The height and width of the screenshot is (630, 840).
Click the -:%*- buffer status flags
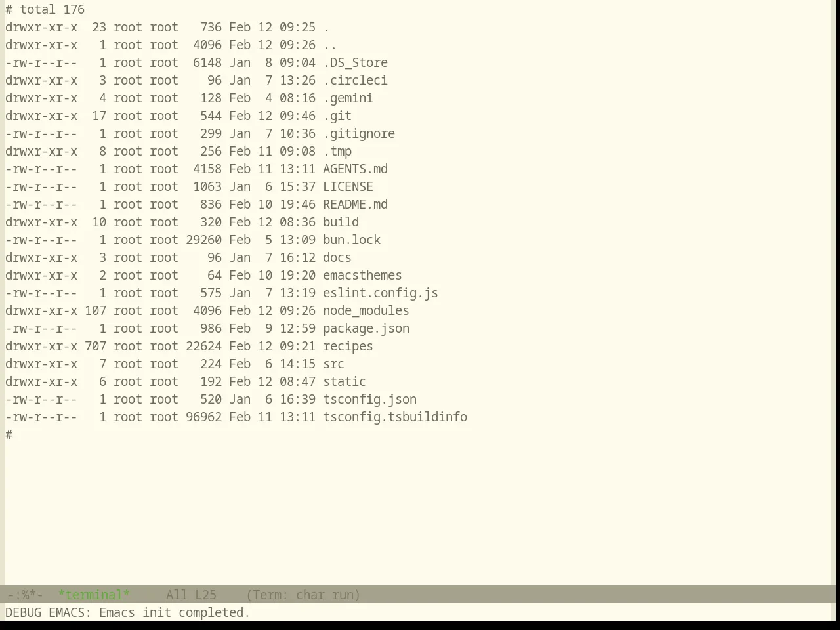(24, 595)
